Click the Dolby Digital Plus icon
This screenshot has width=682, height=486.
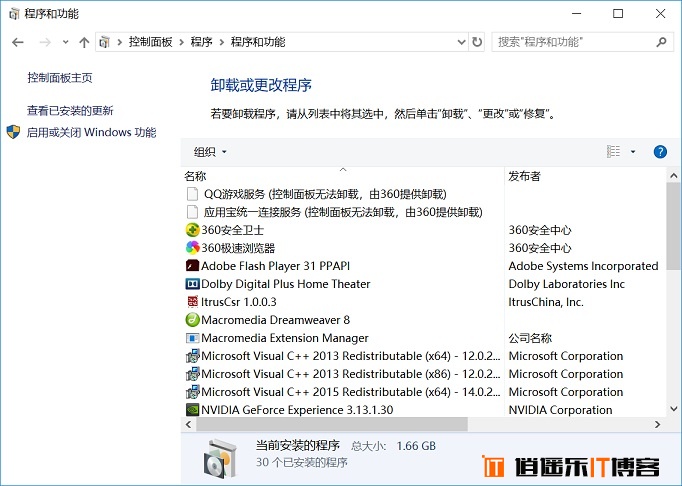tap(192, 284)
